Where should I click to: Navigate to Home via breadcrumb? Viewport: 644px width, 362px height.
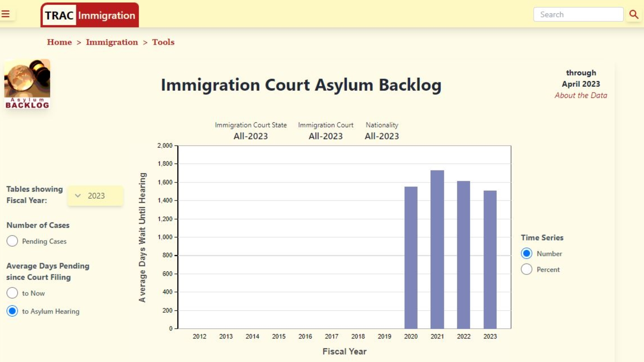60,42
